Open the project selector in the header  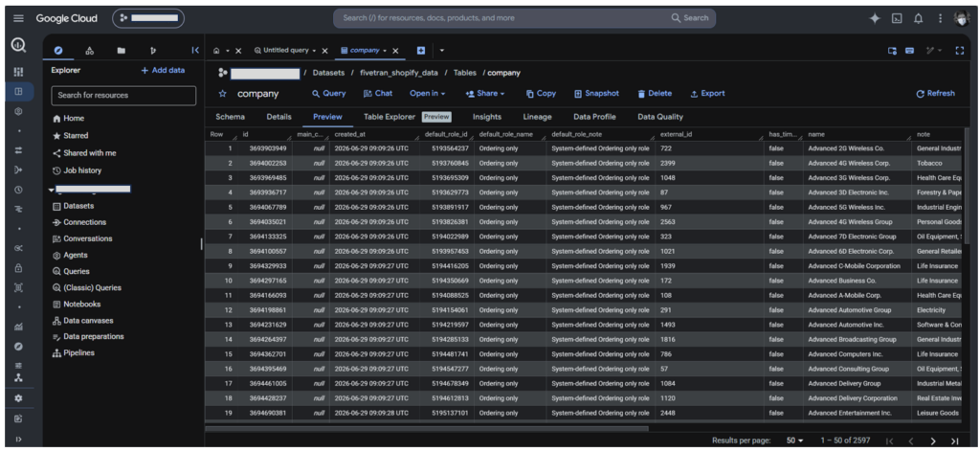pyautogui.click(x=148, y=18)
